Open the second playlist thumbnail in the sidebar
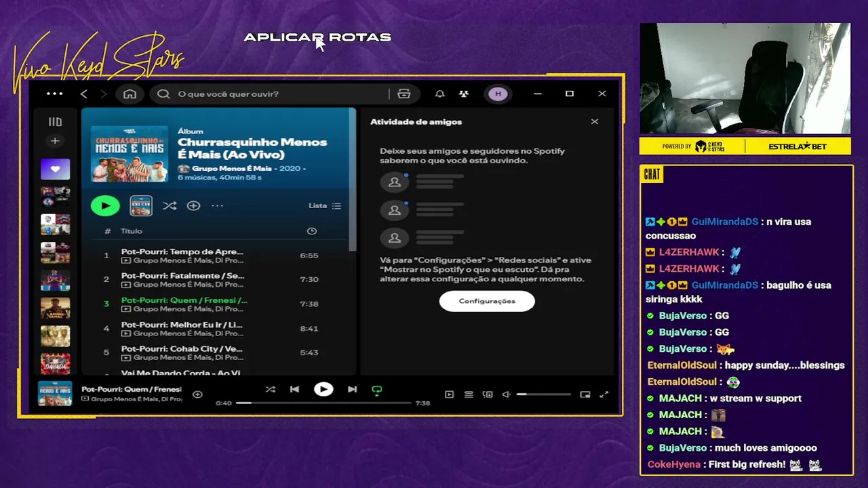The height and width of the screenshot is (488, 868). point(55,197)
